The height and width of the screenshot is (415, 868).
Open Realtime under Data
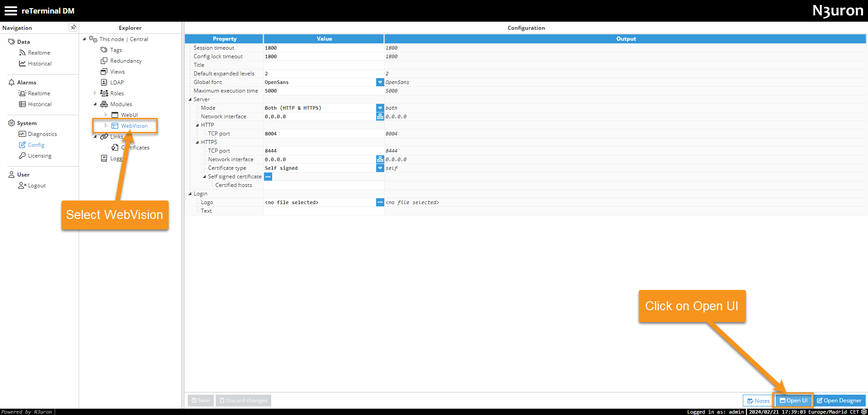pyautogui.click(x=39, y=53)
